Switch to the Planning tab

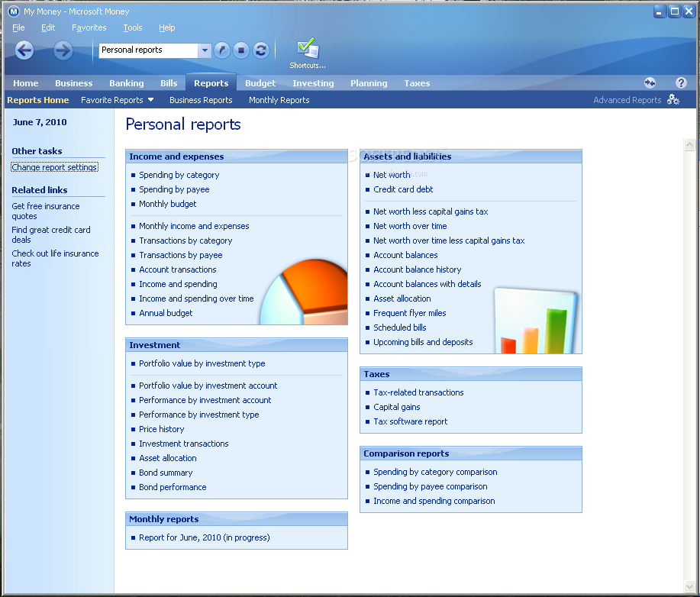(x=369, y=83)
